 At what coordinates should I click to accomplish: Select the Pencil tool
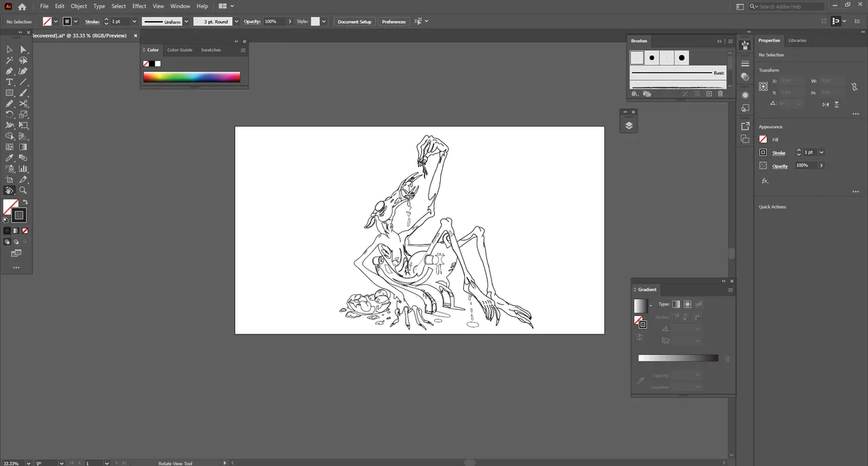coord(9,104)
